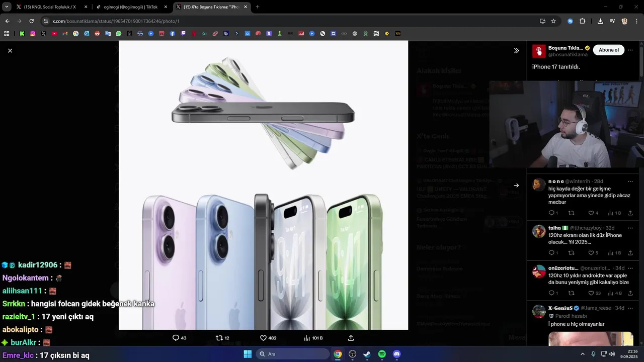Bookmark this page with the star icon
Viewport: 644px width, 362px height.
pyautogui.click(x=553, y=21)
